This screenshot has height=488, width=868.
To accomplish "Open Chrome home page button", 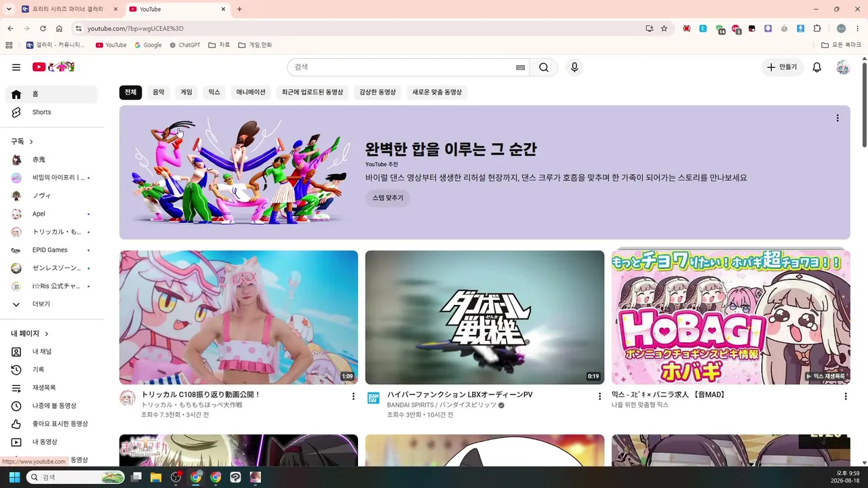I will click(59, 28).
